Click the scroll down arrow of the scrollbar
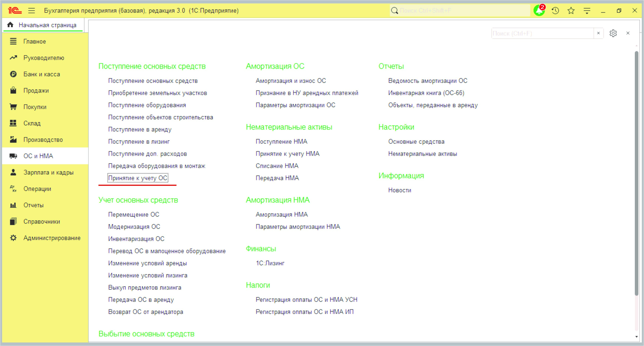644x346 pixels. (637, 337)
